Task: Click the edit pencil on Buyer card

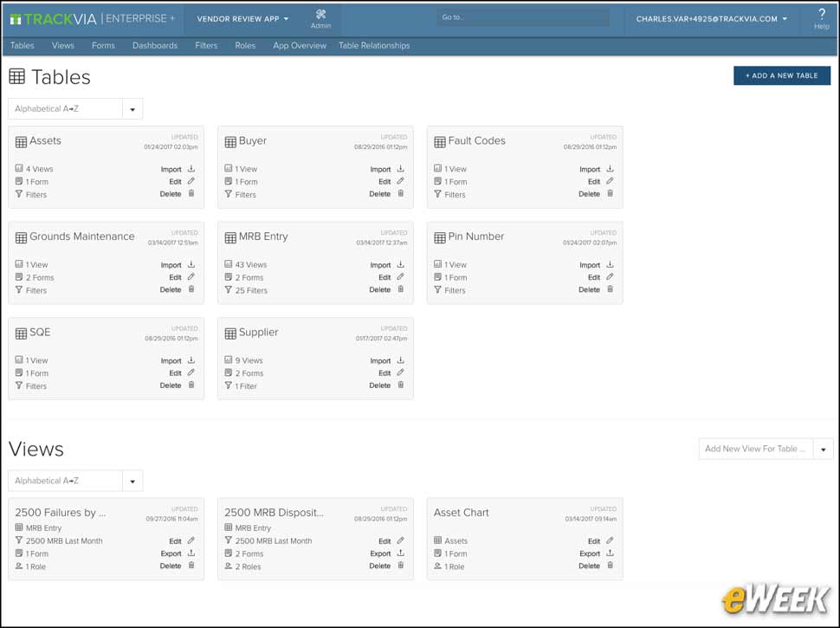Action: (x=401, y=181)
